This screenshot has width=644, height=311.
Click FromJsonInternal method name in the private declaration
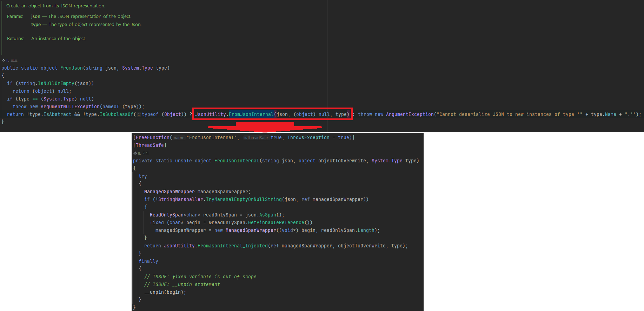click(x=237, y=161)
